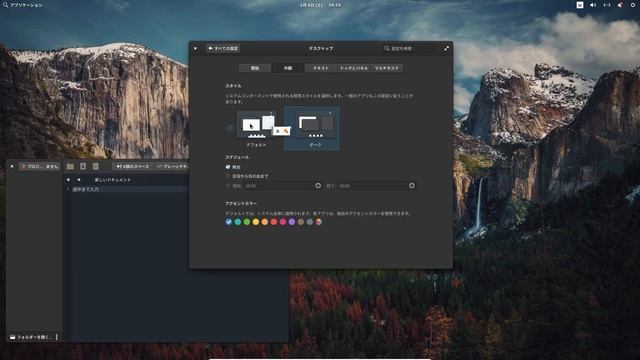Close the Code editor window
Image resolution: width=640 pixels, height=360 pixels.
tap(12, 167)
